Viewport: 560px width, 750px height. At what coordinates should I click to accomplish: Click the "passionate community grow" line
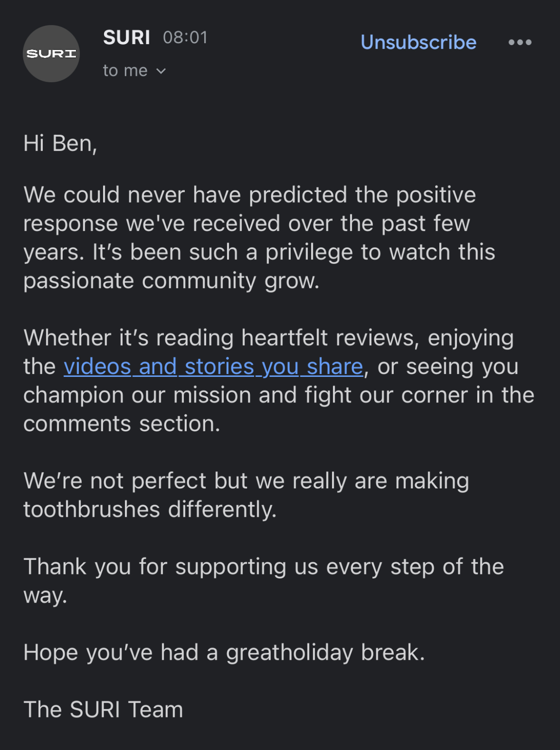tap(171, 281)
